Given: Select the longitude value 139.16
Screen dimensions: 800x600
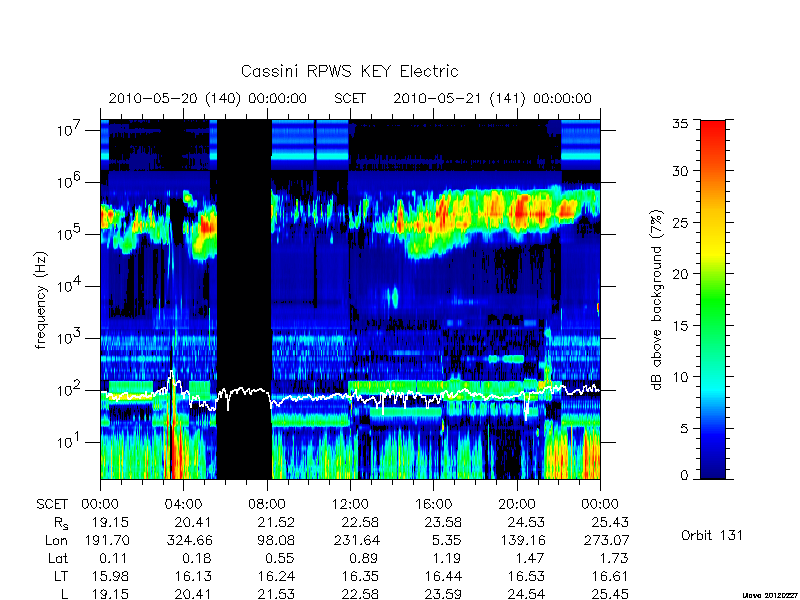Looking at the screenshot, I should point(523,540).
